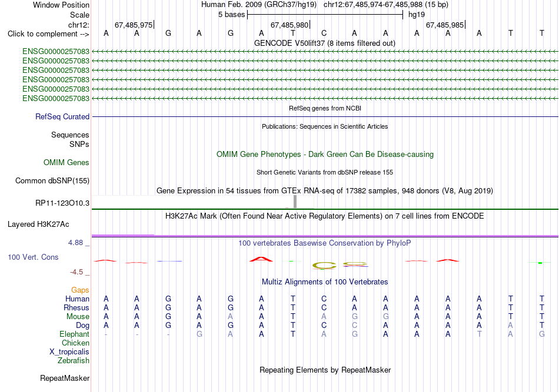Click the 'chr12:' ruler label
559x392 pixels.
79,25
